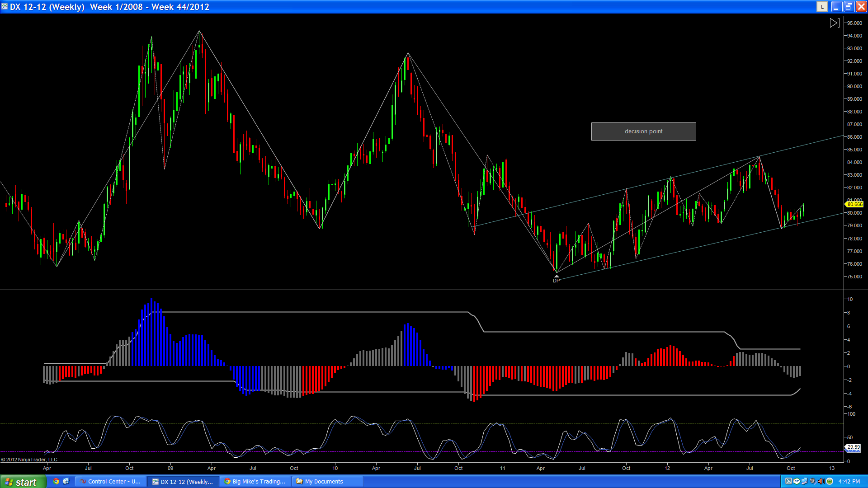Screen dimensions: 868x488
Task: Click the '09' year label on time axis
Action: click(170, 468)
